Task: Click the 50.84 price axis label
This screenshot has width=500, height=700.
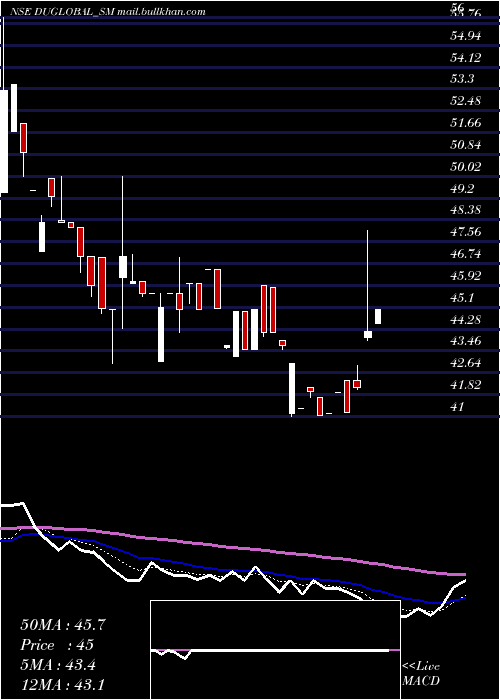Action: [466, 145]
